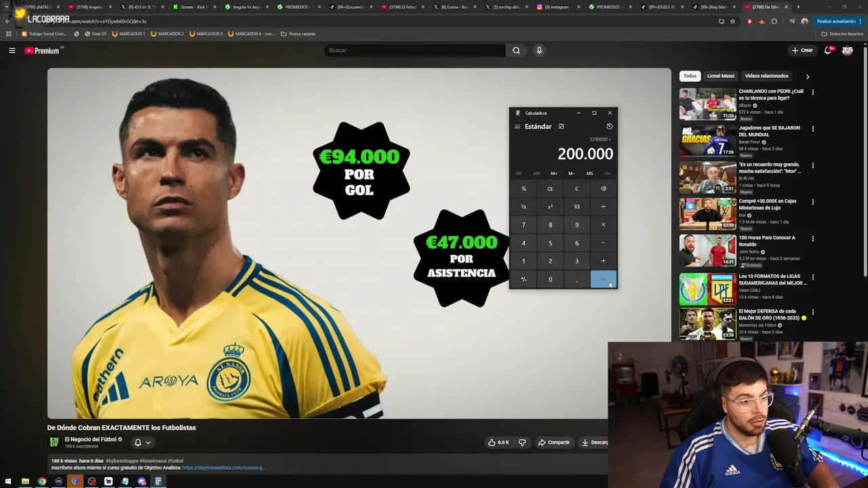This screenshot has width=868, height=488.
Task: Open Jugadores que SE BAJARON DEL MUNDIAL video
Action: coord(707,140)
